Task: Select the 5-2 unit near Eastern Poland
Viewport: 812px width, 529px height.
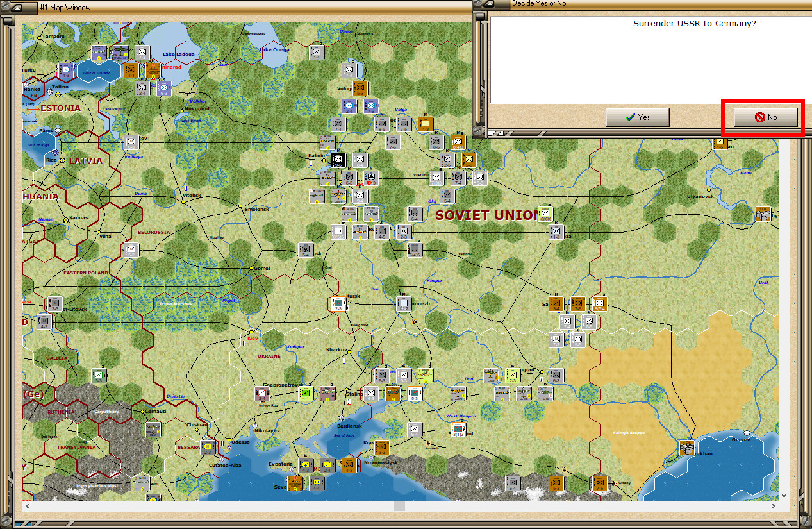Action: click(131, 249)
